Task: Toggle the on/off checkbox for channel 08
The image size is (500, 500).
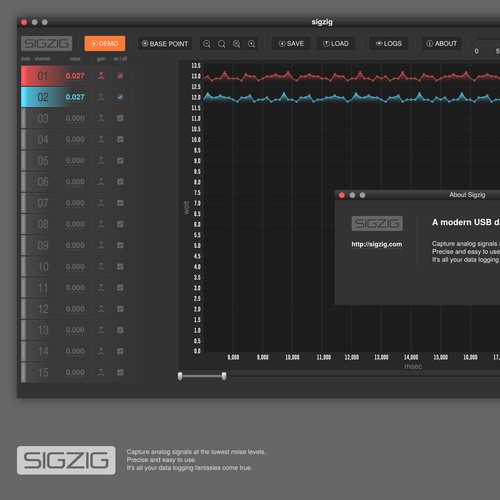Action: 120,224
